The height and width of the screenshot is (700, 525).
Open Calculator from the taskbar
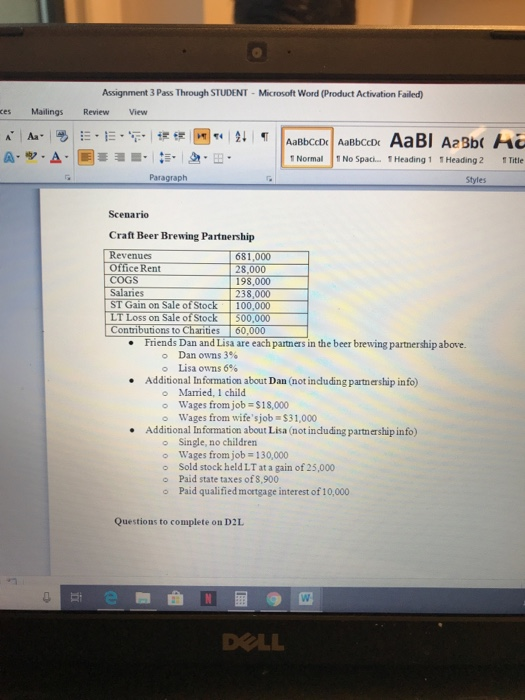[x=241, y=599]
